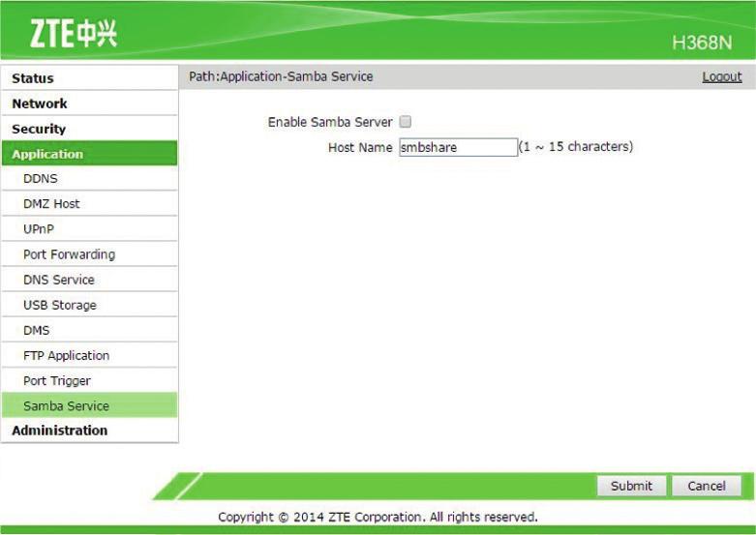756x535 pixels.
Task: Click the ZTE logo in header
Action: pos(74,34)
